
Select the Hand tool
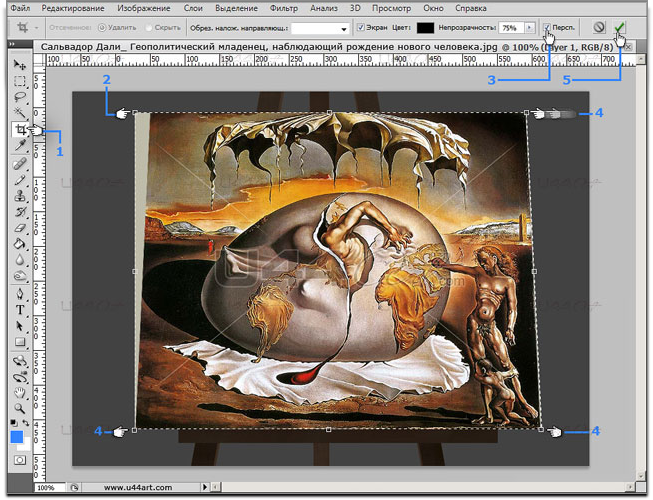[20, 393]
